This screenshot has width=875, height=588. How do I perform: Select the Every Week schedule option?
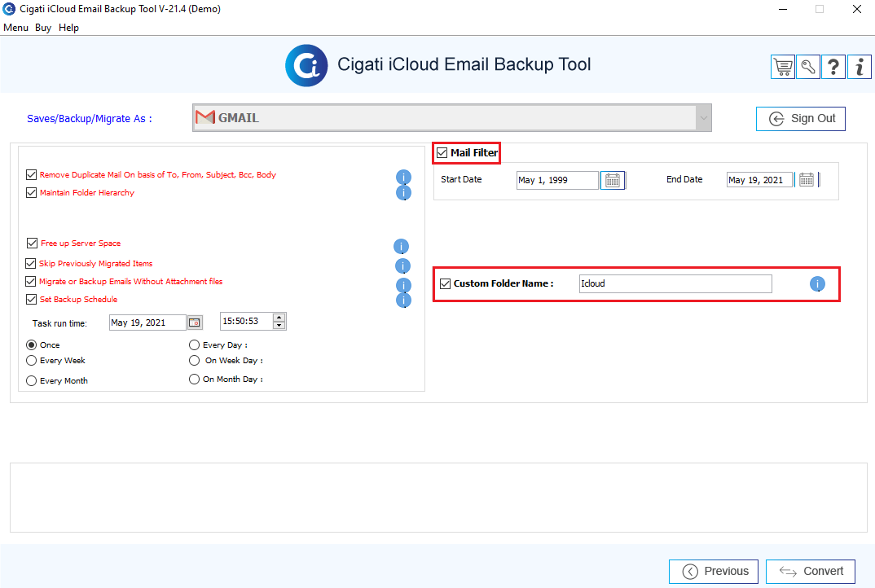point(31,361)
